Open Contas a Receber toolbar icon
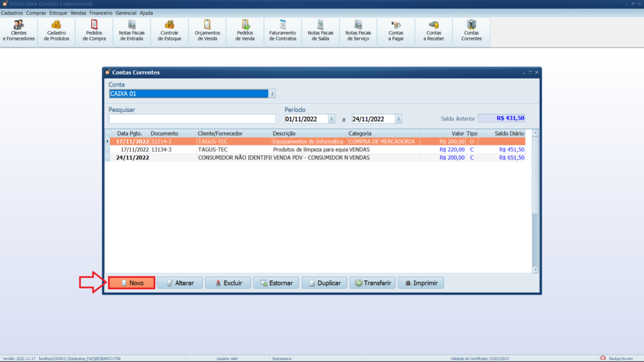The image size is (644, 362). 433,31
